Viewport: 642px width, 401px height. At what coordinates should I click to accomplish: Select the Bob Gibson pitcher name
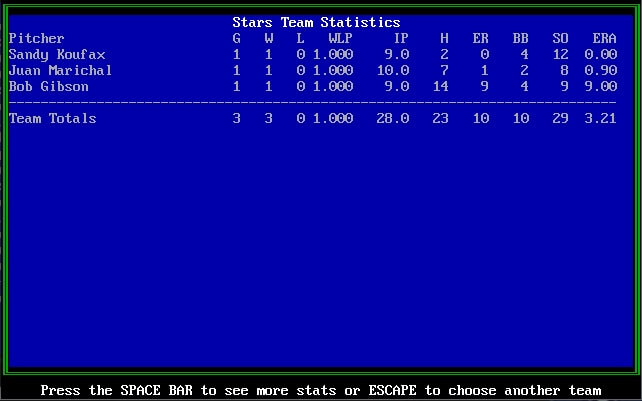click(x=48, y=86)
